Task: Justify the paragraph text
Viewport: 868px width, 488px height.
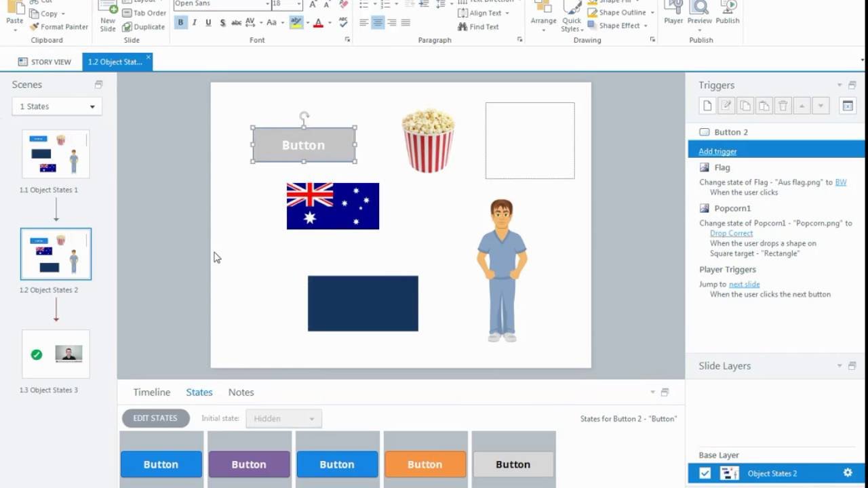Action: pos(406,22)
